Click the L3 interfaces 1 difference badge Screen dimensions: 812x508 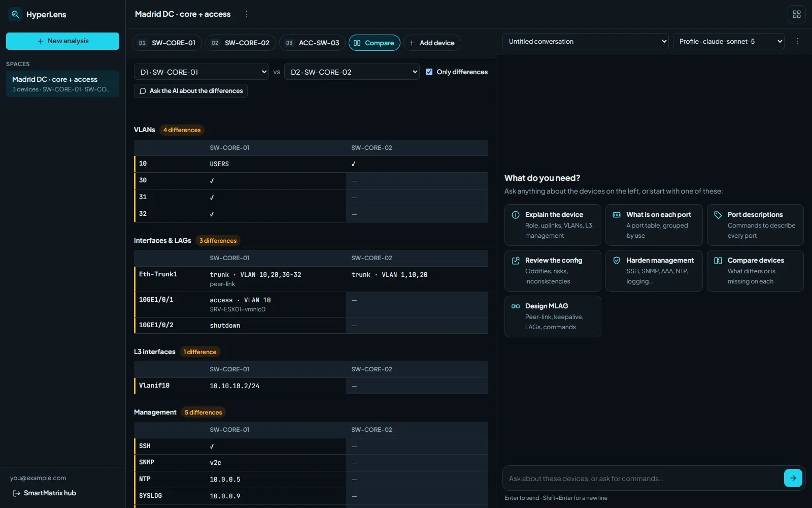(x=200, y=352)
